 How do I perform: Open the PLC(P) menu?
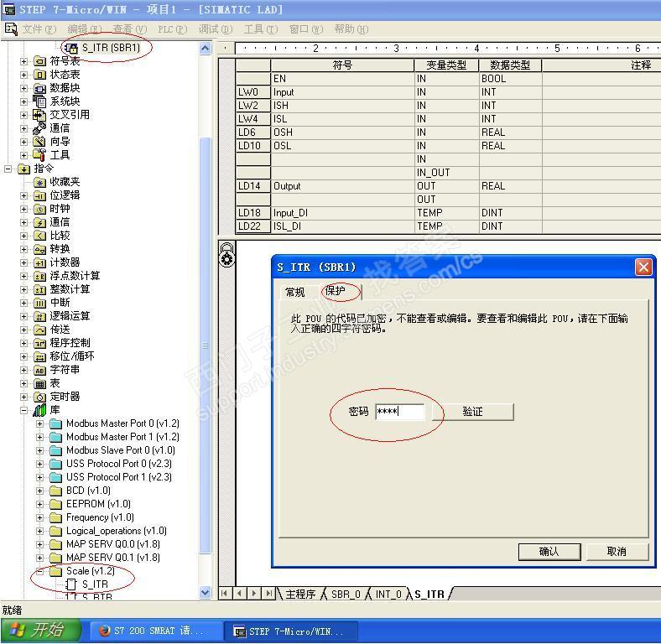pyautogui.click(x=173, y=29)
